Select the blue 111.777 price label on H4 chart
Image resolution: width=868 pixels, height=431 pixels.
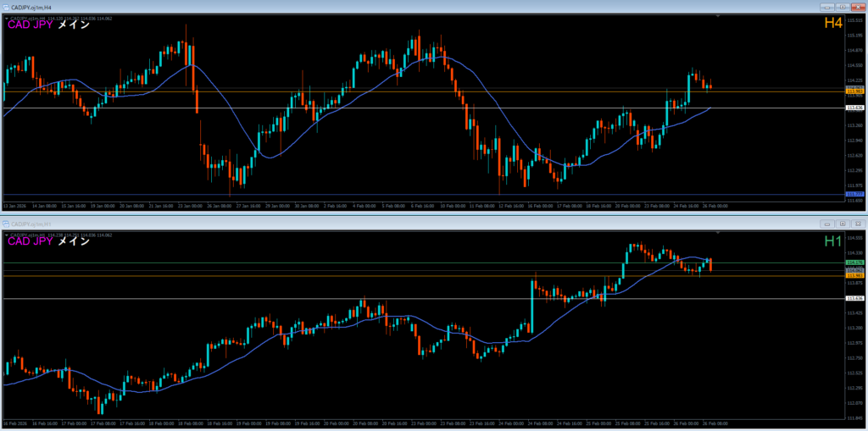[854, 195]
